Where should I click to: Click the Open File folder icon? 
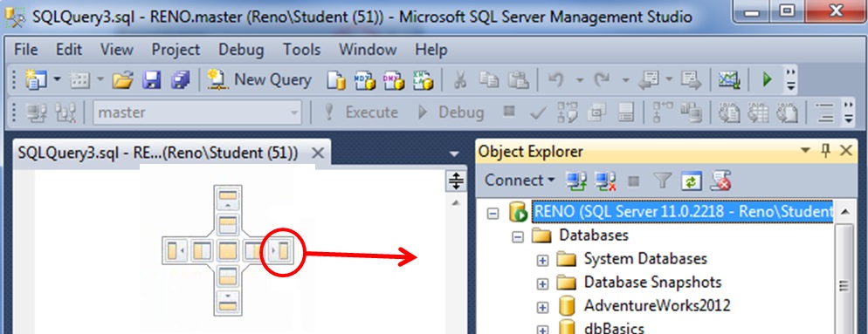pyautogui.click(x=122, y=81)
